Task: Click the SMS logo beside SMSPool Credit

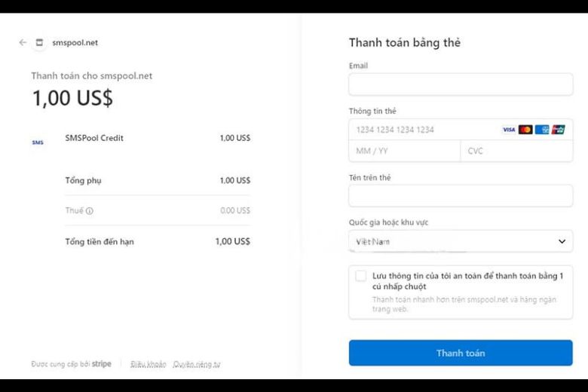Action: pos(38,142)
